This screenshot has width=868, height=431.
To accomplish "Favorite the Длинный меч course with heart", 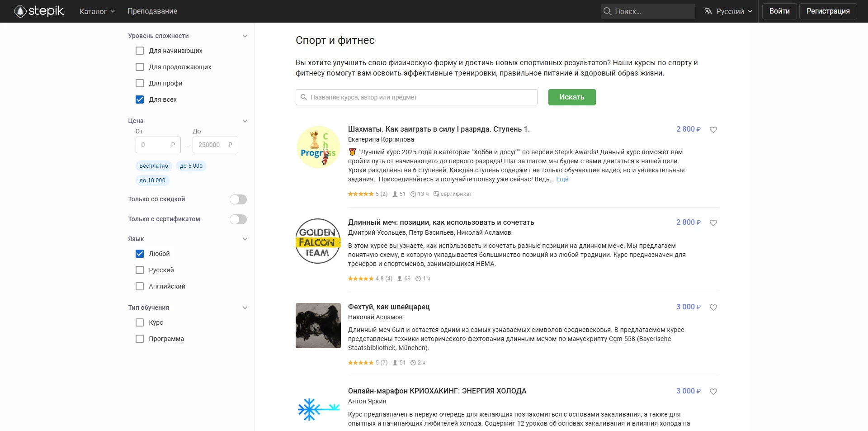I will coord(713,223).
